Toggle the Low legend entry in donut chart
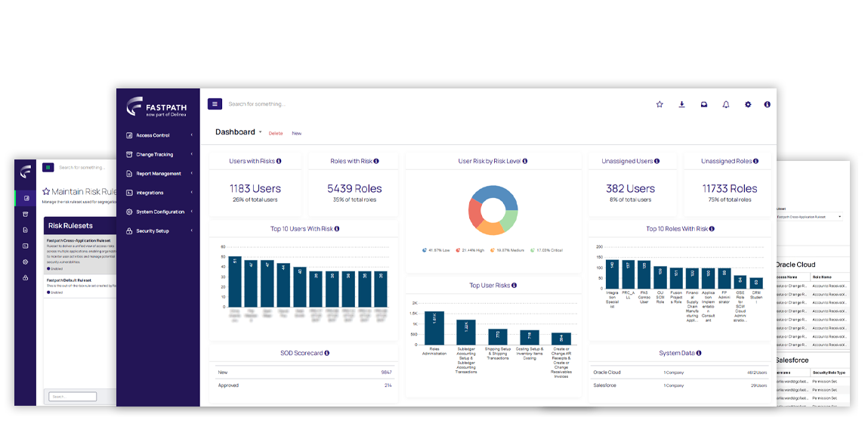The height and width of the screenshot is (433, 868). pyautogui.click(x=436, y=250)
